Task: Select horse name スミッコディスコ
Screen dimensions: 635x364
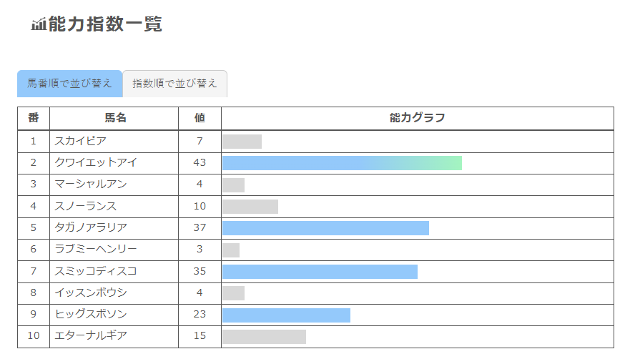Action: click(96, 271)
